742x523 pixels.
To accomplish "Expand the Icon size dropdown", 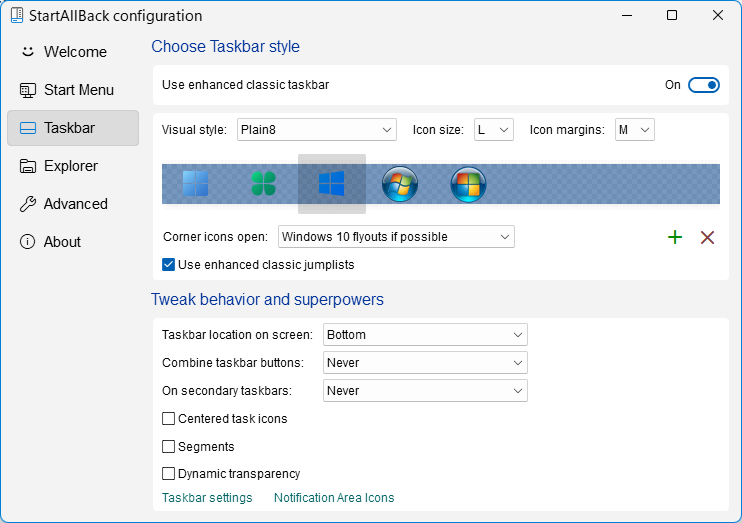I will [494, 130].
